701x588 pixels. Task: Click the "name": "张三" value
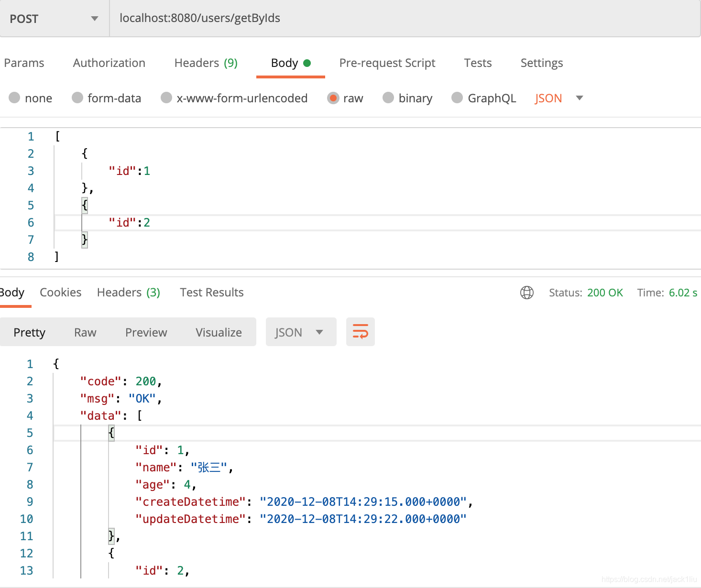(208, 468)
